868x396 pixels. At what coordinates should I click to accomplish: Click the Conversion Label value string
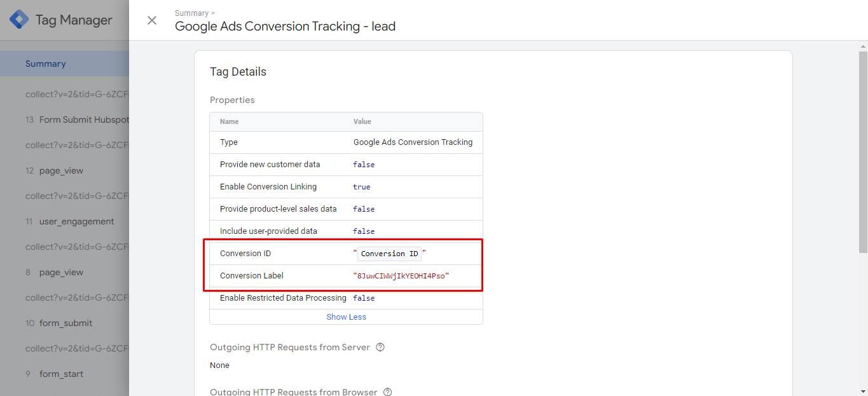[x=401, y=276]
